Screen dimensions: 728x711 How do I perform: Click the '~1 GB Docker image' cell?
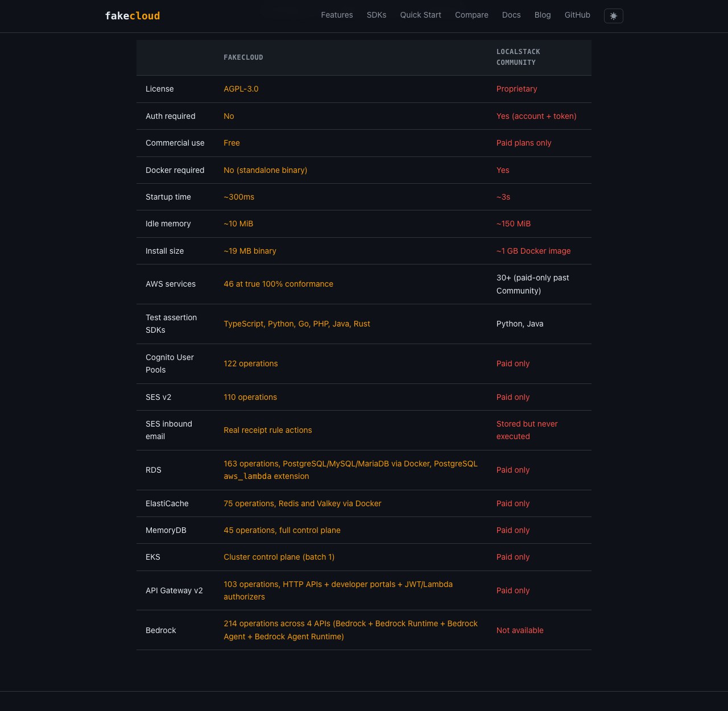[533, 251]
